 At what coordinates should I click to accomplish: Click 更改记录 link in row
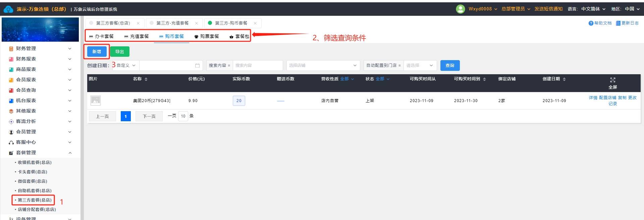coord(632,98)
